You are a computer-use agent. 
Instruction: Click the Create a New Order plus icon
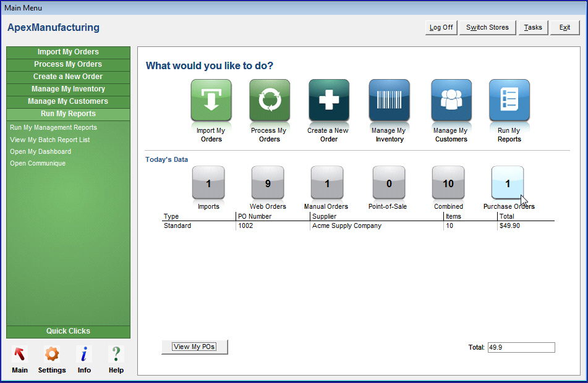pyautogui.click(x=329, y=100)
